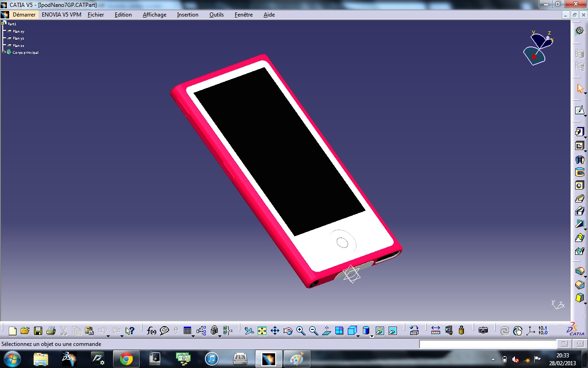
Task: Select the Rotate view tool
Action: [288, 330]
